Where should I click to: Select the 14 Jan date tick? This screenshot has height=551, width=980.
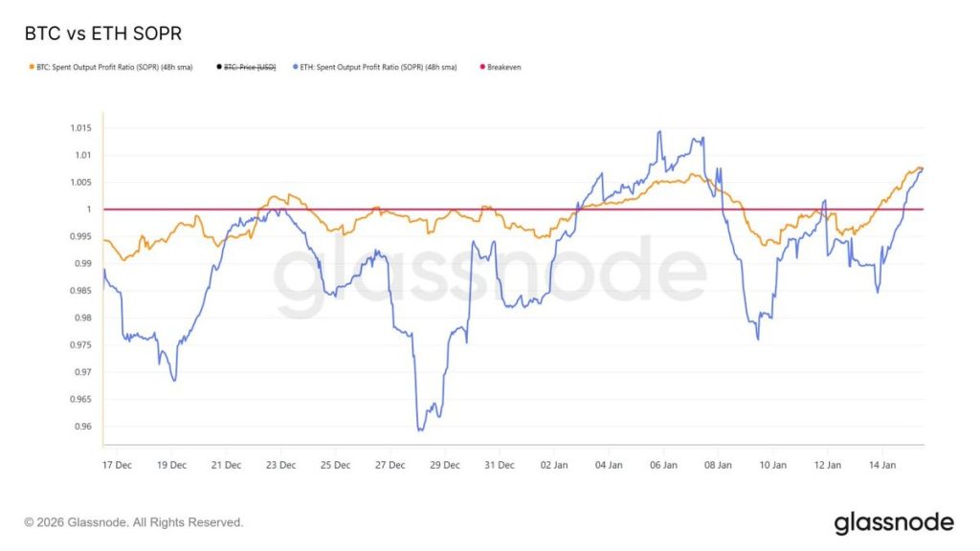[882, 465]
